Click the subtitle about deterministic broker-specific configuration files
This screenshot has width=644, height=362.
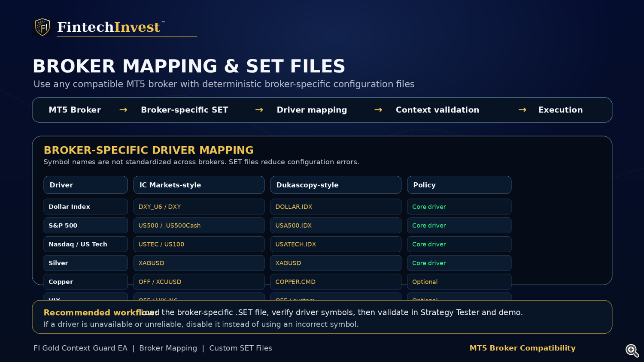(x=224, y=84)
